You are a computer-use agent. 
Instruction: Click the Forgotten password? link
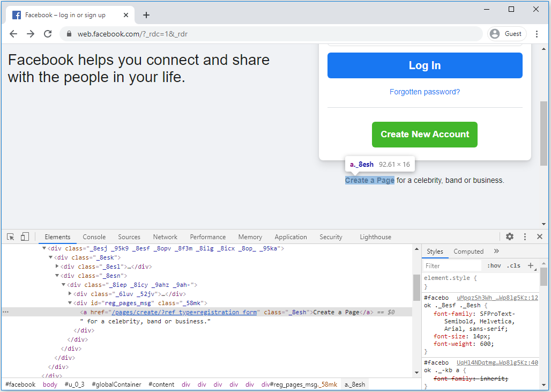(x=425, y=92)
